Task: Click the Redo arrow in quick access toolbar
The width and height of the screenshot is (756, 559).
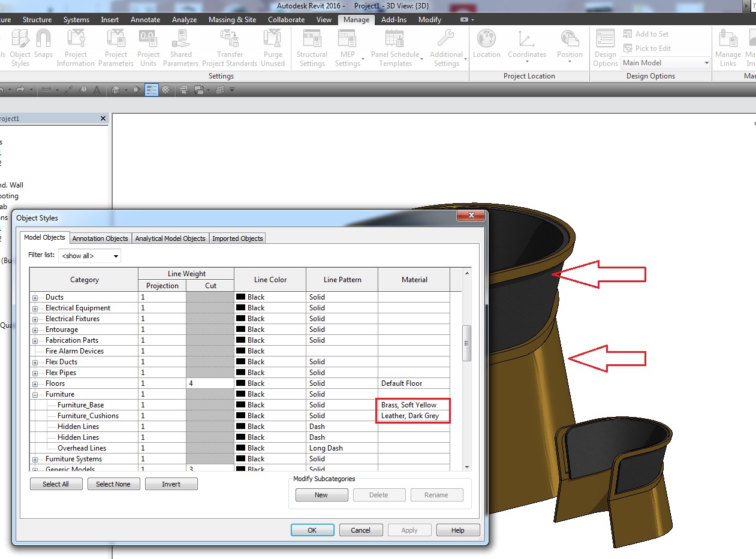Action: click(20, 90)
